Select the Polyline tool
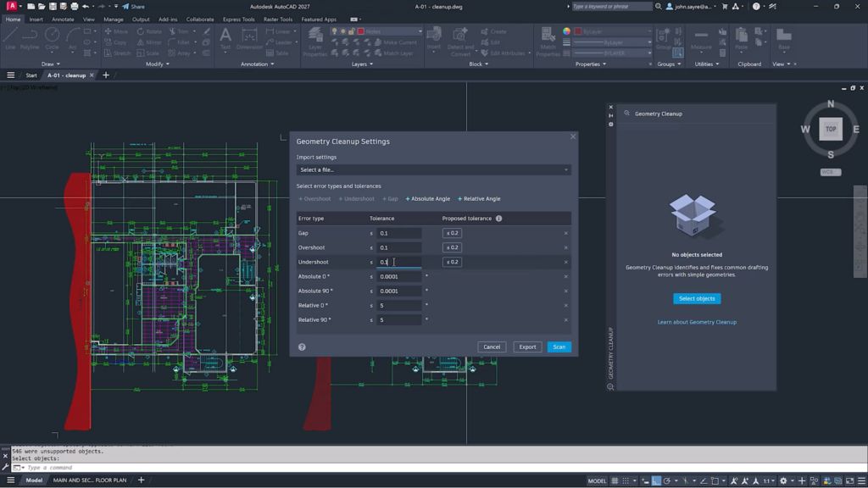The image size is (868, 488). coord(30,39)
